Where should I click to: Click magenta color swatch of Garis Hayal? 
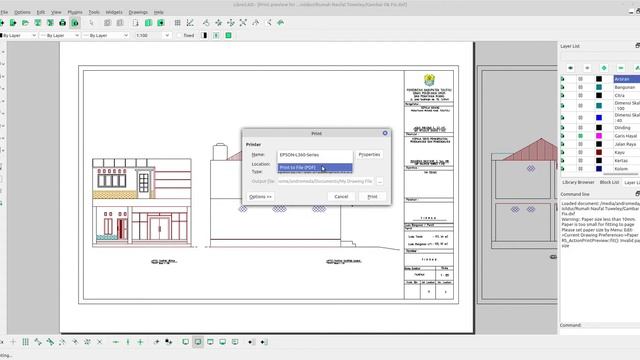(599, 136)
